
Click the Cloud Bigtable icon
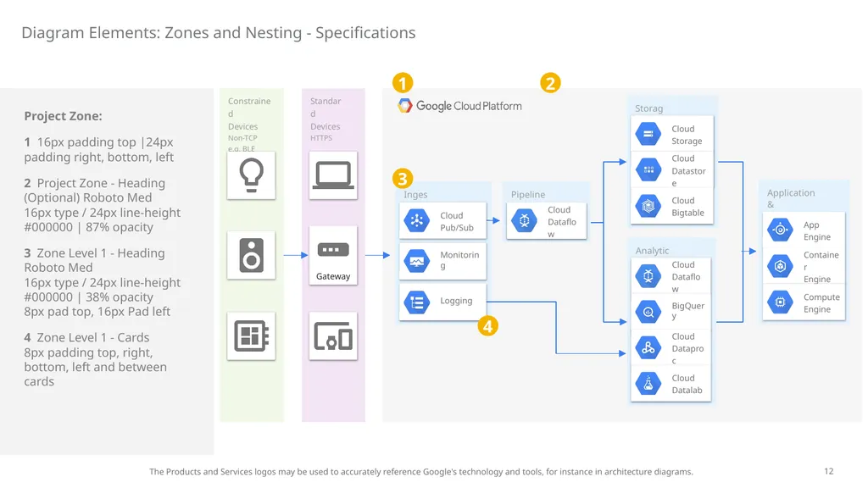click(x=648, y=207)
